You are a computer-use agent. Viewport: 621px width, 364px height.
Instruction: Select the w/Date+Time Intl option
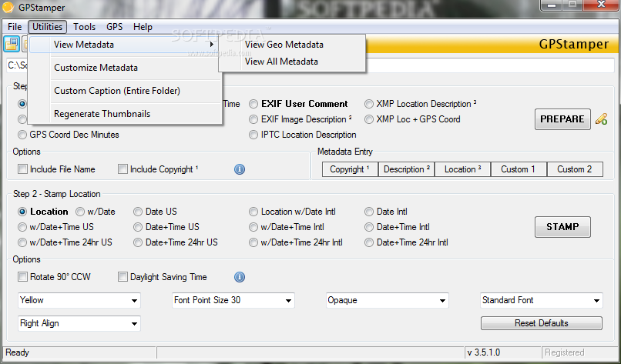click(287, 227)
